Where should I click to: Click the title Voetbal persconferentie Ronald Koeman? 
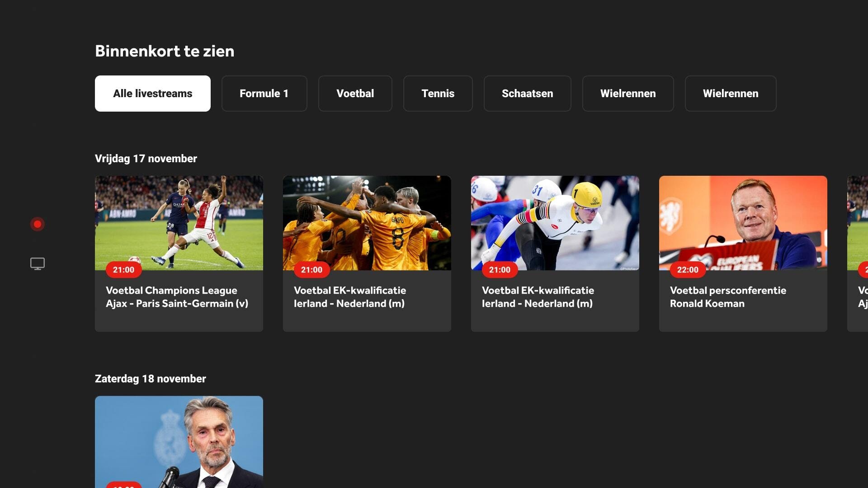pos(727,297)
